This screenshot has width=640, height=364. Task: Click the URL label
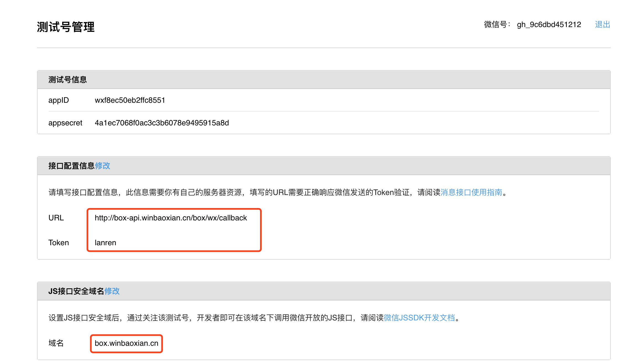click(56, 218)
